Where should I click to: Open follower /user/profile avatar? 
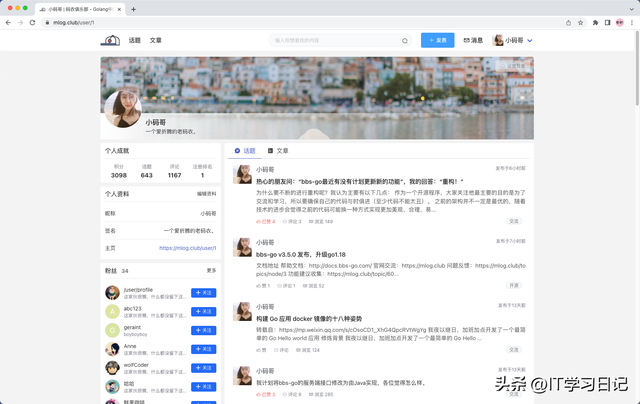[x=112, y=293]
